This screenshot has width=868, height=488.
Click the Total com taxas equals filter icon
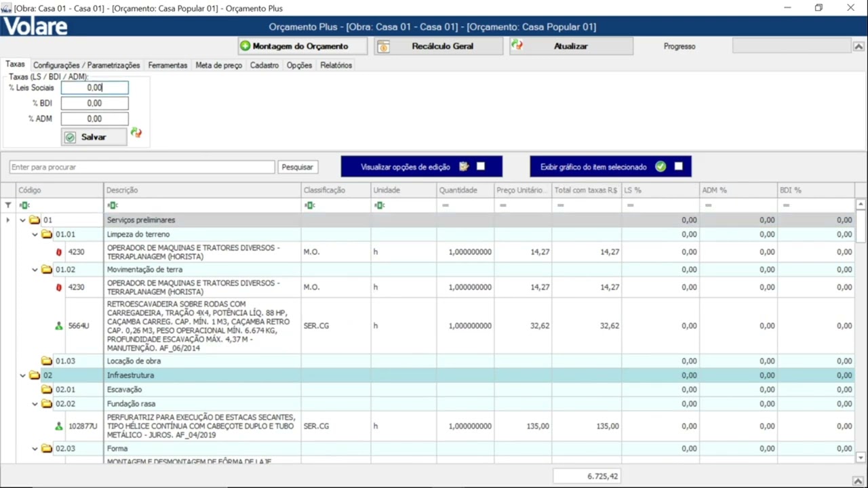click(561, 205)
